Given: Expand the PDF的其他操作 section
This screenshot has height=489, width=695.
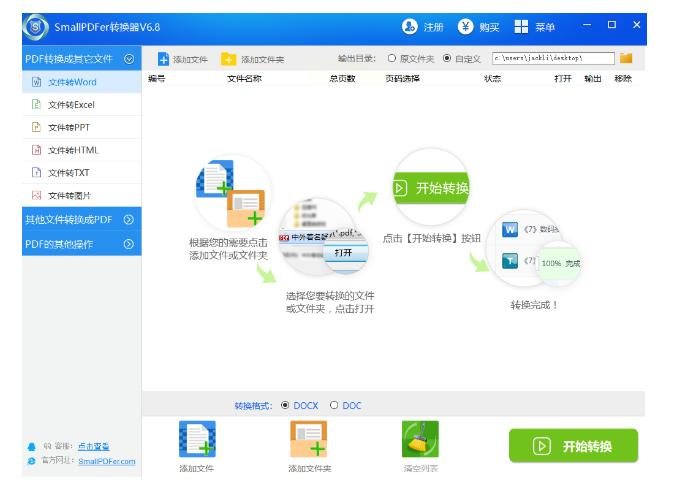Looking at the screenshot, I should click(x=129, y=244).
